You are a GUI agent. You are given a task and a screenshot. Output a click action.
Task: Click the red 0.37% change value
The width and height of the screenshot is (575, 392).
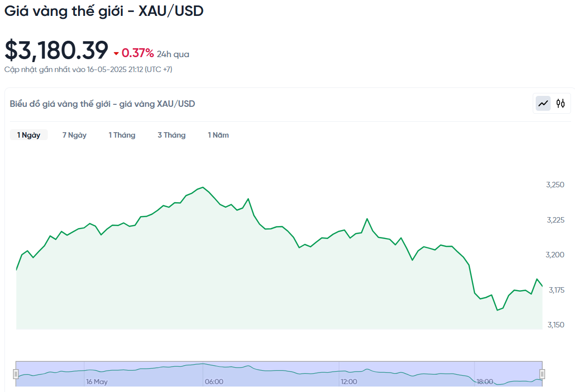pyautogui.click(x=137, y=53)
